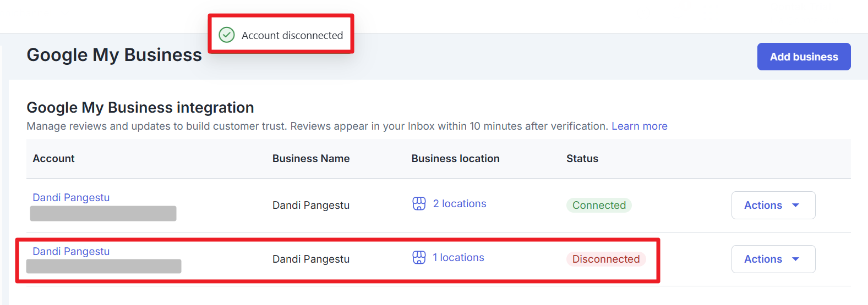Open the Learn more link
This screenshot has width=868, height=305.
[639, 126]
